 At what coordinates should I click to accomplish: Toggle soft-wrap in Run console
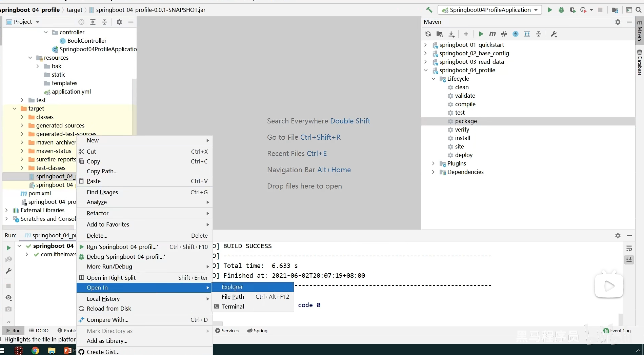click(629, 249)
